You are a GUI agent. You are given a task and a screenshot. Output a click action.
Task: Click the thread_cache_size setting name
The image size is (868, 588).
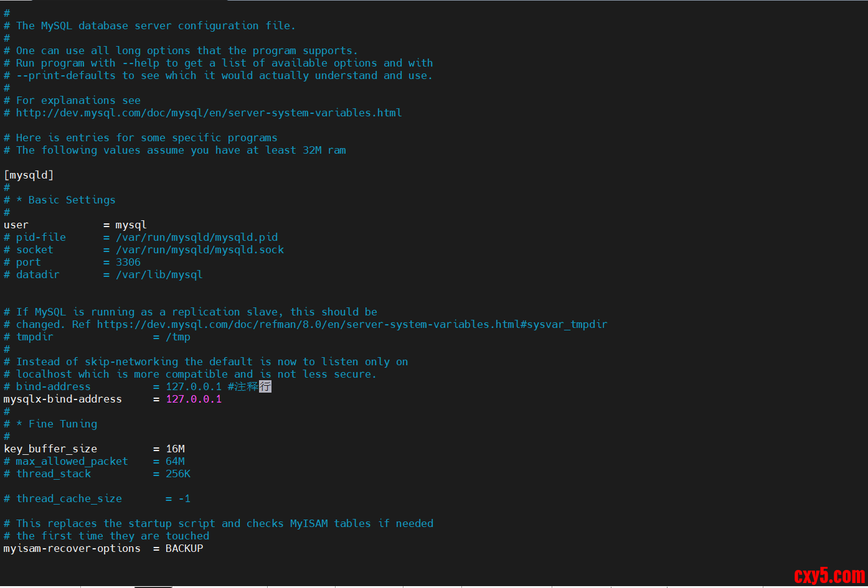coord(69,498)
